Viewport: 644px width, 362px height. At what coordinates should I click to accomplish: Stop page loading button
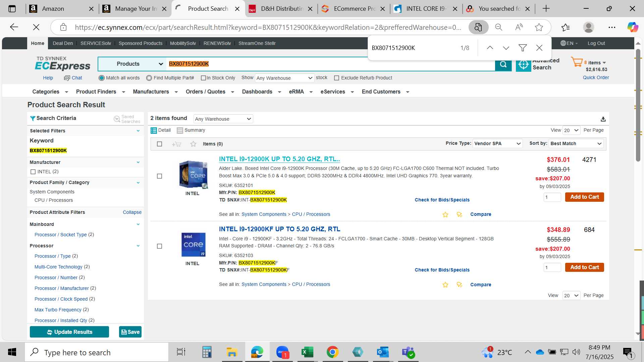click(x=36, y=27)
